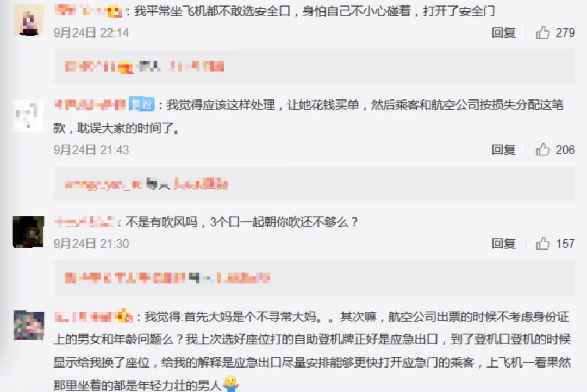Viewport: 587px width, 392px height.
Task: Click the 9月24日 21:43 timestamp
Action: [x=91, y=150]
